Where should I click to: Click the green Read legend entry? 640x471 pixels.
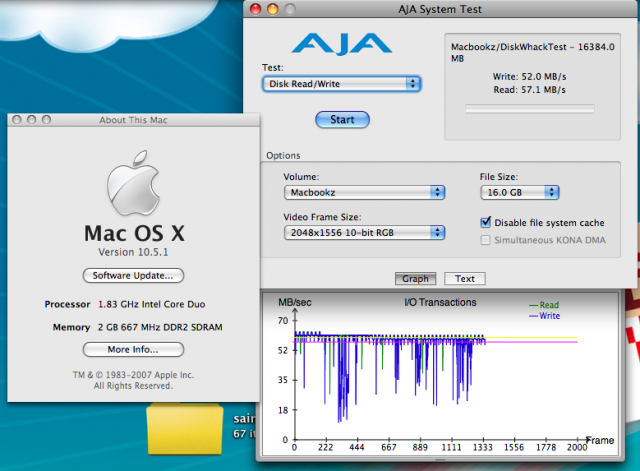[x=544, y=305]
